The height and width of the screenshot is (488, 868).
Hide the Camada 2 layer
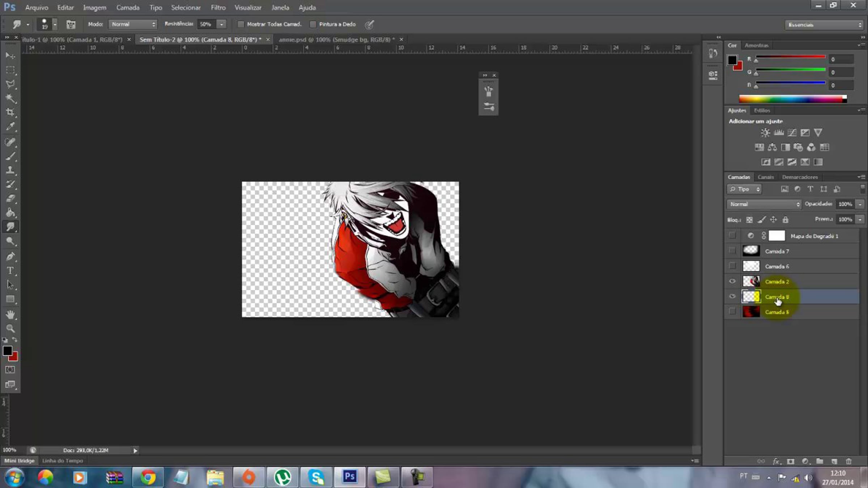(732, 281)
